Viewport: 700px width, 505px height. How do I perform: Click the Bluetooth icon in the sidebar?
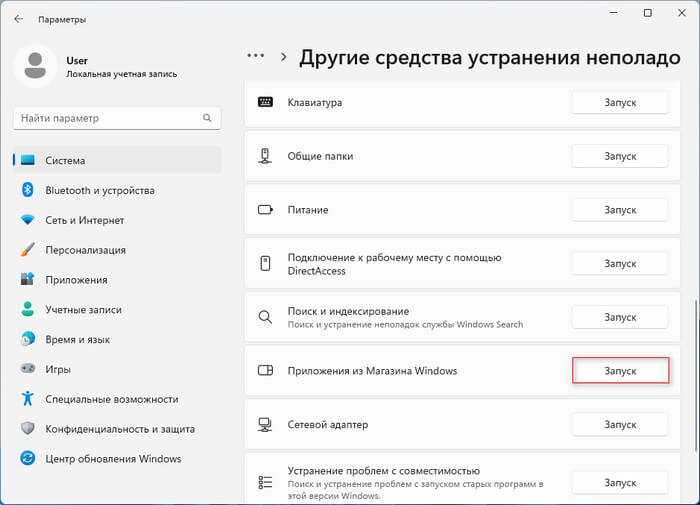tap(28, 190)
